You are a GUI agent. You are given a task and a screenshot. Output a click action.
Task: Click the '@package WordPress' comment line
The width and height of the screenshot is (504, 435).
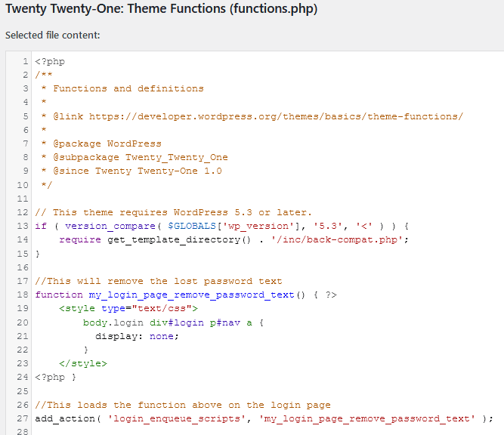(107, 143)
